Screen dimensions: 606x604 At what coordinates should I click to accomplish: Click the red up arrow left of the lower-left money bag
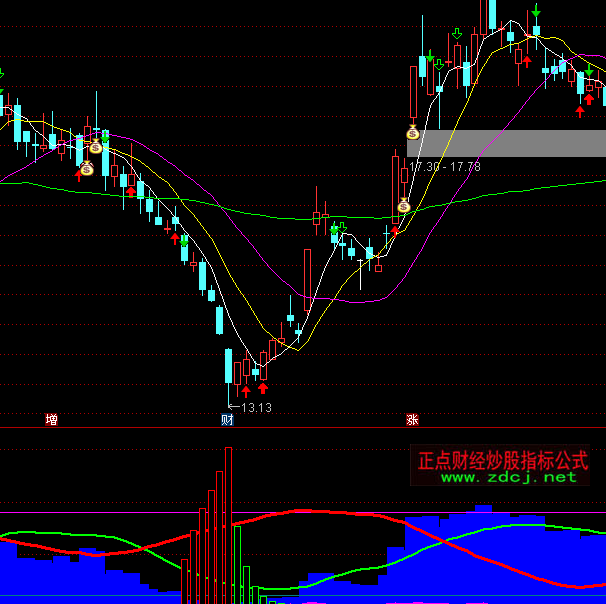(x=79, y=174)
